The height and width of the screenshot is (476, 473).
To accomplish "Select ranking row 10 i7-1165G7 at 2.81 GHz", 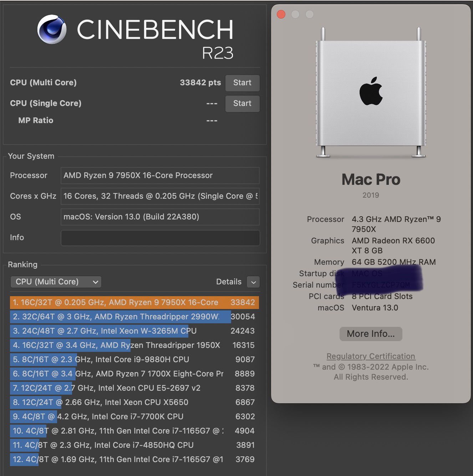I will 134,431.
